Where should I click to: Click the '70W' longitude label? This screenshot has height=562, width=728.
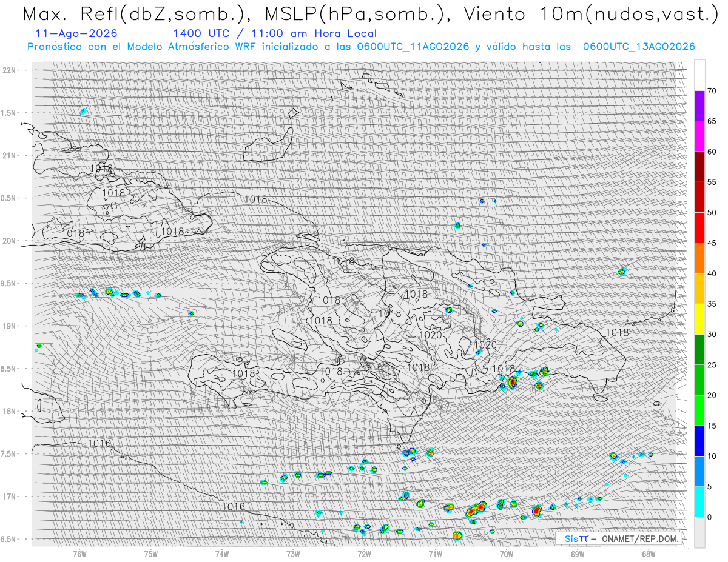click(x=507, y=554)
